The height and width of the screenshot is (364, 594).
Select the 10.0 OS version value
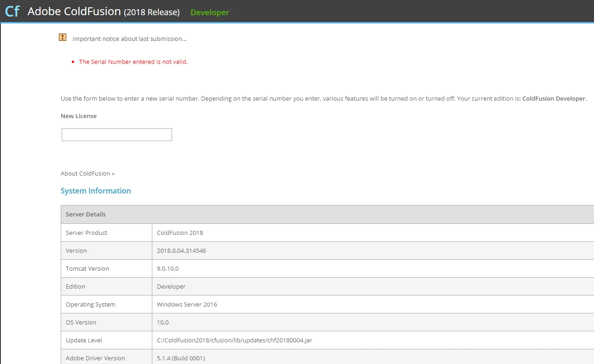[163, 322]
